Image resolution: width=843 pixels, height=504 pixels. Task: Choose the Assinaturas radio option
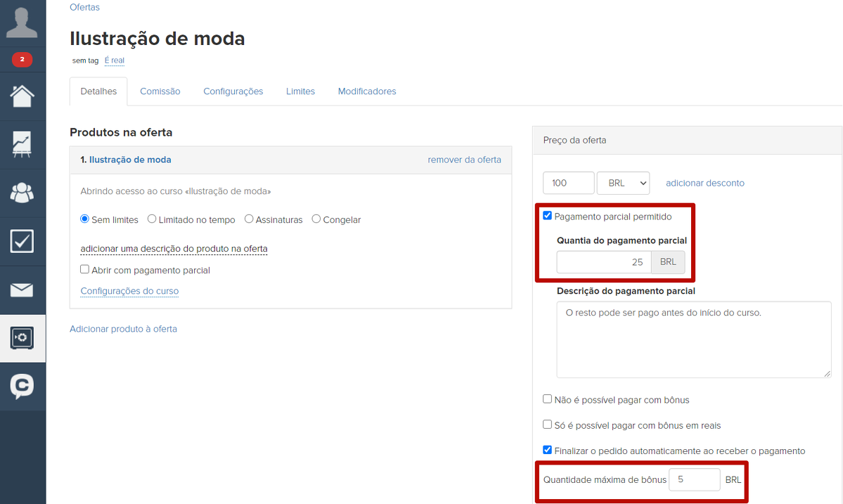point(249,219)
